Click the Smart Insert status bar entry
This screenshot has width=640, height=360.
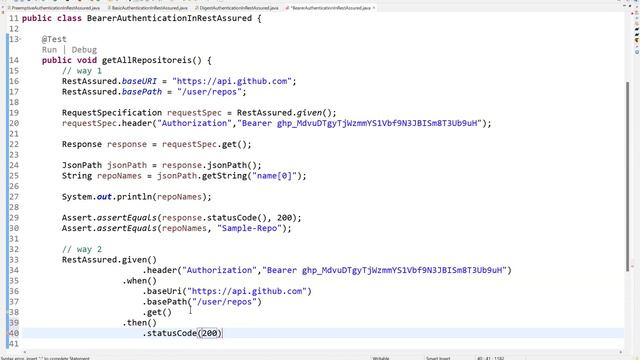tap(438, 358)
